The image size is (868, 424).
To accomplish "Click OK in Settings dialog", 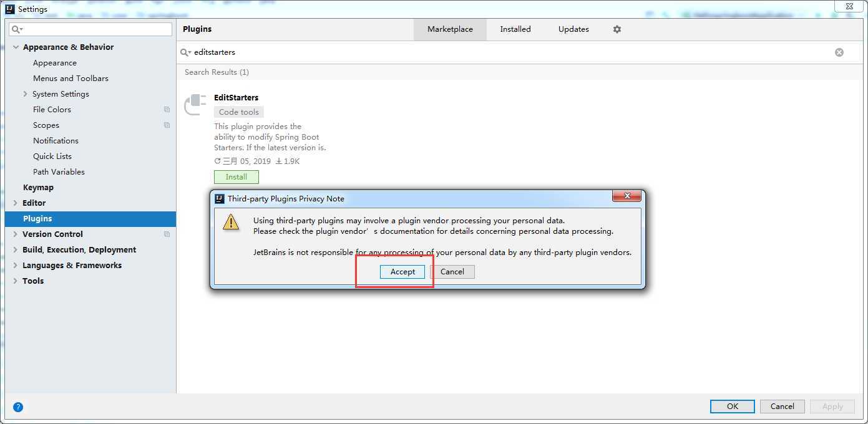I will 733,407.
